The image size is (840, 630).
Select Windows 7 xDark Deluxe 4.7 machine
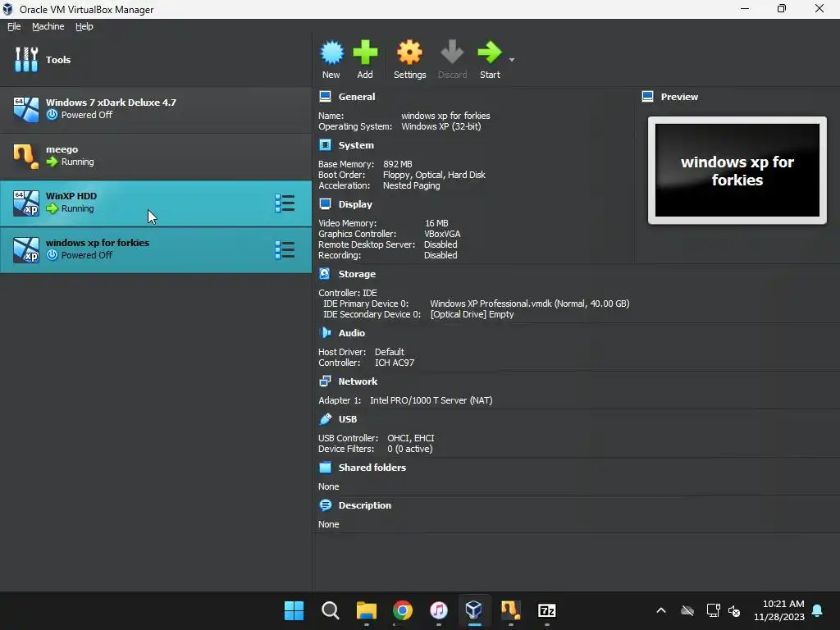[x=155, y=109]
